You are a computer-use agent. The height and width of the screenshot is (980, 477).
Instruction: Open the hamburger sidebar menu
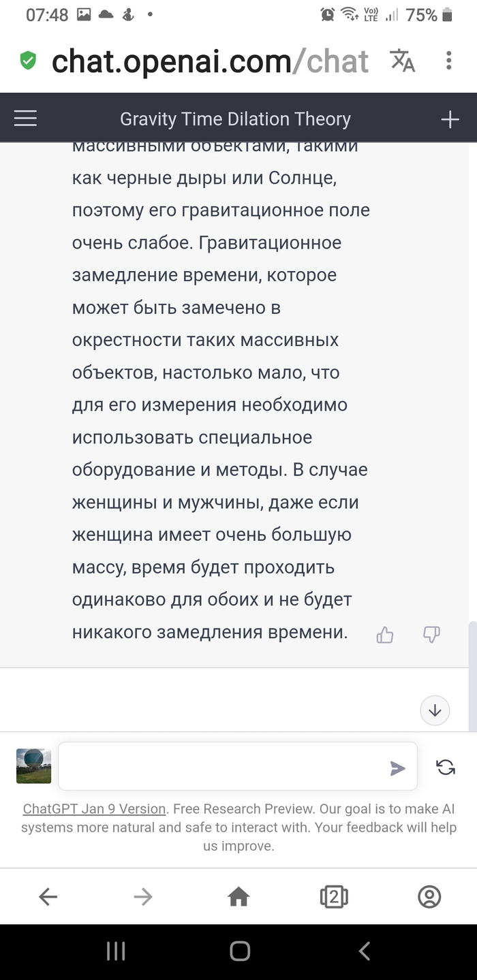(26, 119)
